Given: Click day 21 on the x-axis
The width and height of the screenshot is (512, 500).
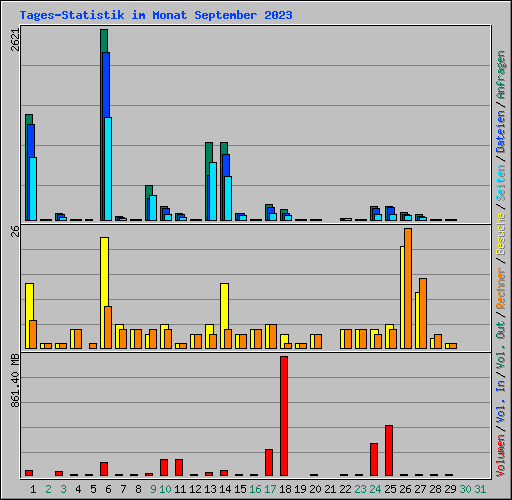Looking at the screenshot, I should click(330, 489).
